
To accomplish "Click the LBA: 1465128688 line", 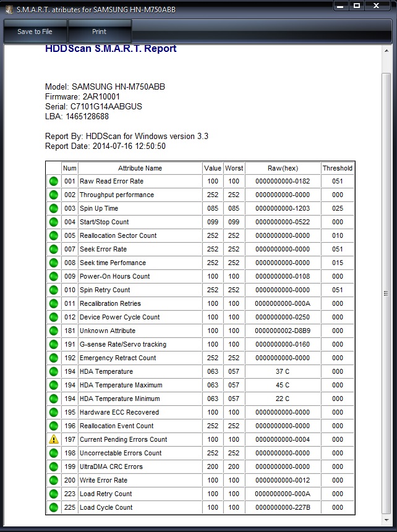I will (77, 116).
